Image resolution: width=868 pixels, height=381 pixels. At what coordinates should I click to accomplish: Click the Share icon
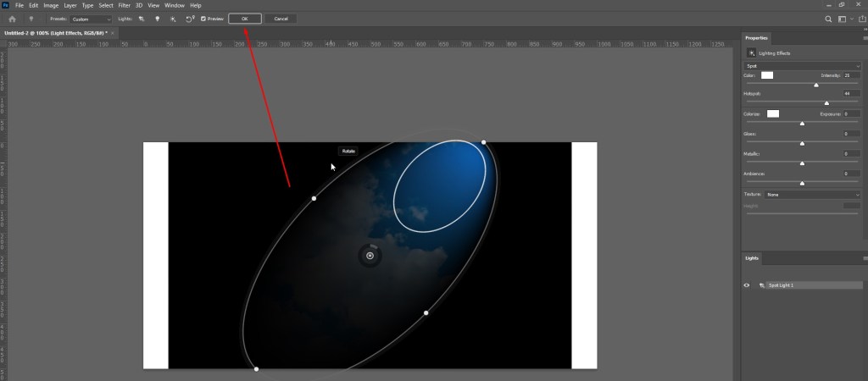point(862,19)
